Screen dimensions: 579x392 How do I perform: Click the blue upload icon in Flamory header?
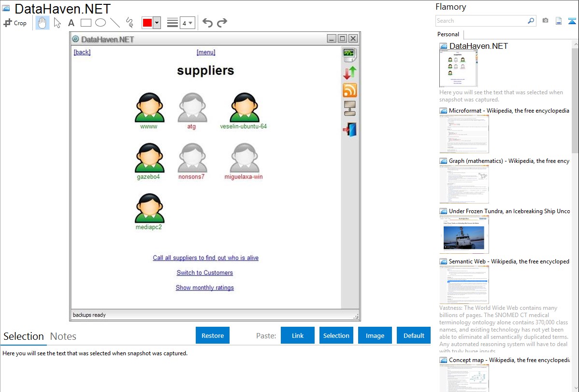pos(572,21)
